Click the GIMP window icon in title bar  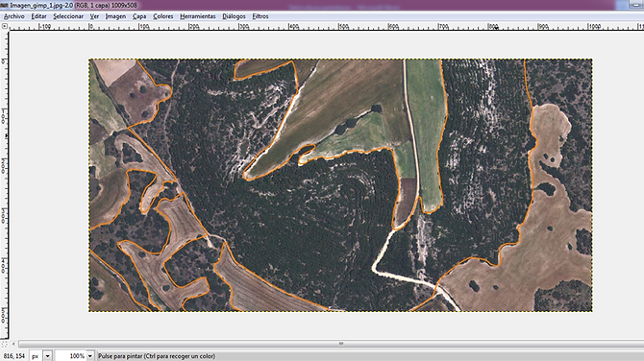5,6
